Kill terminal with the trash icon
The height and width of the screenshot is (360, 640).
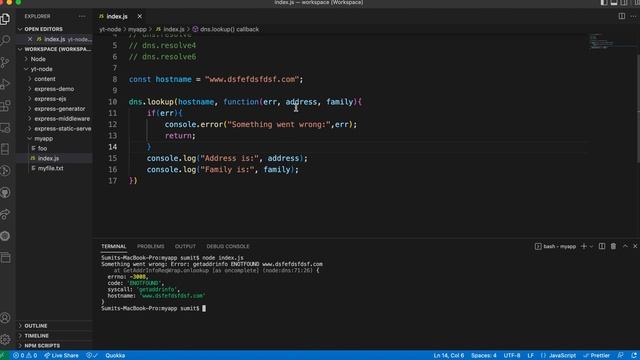click(613, 246)
